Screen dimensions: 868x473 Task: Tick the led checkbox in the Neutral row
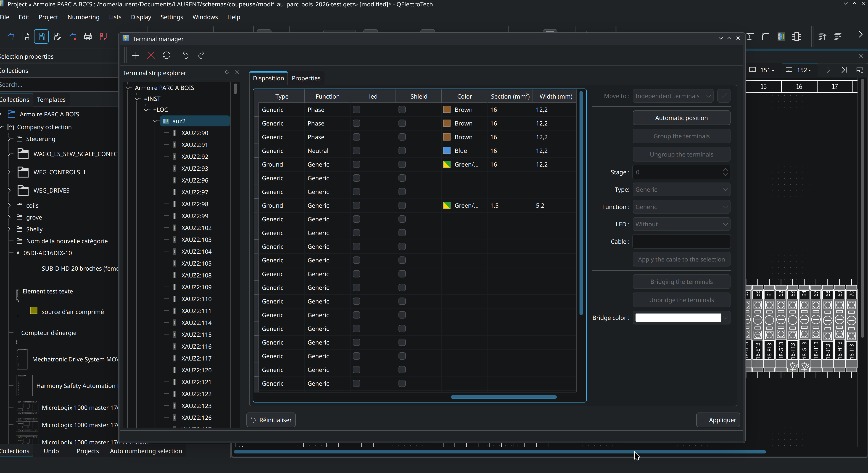[356, 151]
